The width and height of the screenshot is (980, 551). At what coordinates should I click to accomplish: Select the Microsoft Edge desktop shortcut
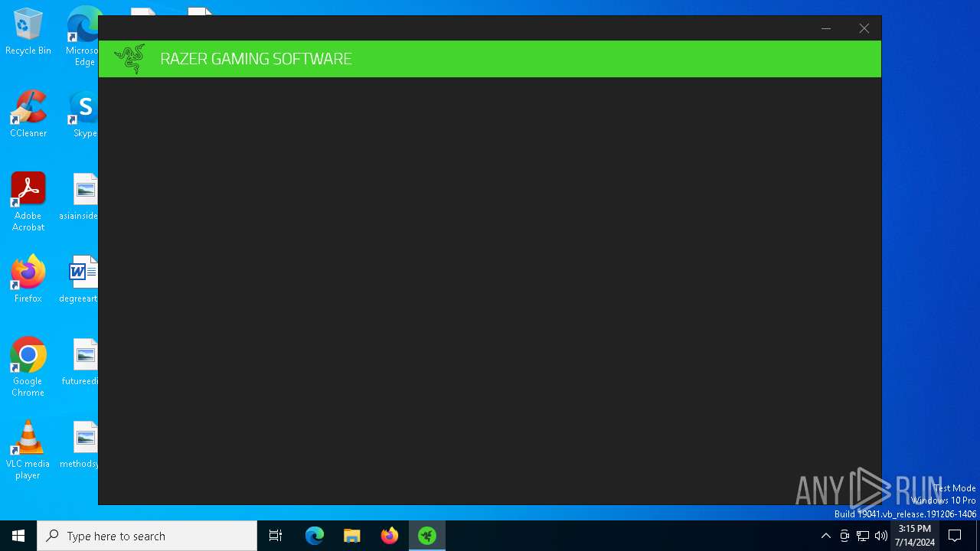click(83, 37)
